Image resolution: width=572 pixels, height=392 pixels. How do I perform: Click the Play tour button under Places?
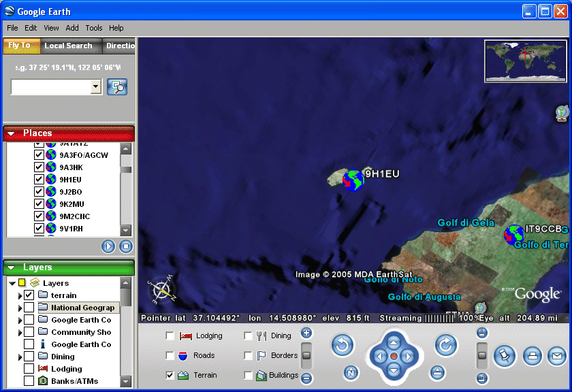(x=108, y=246)
